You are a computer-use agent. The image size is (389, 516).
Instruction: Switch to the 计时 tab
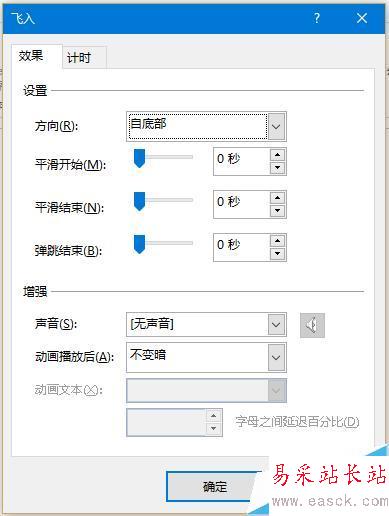[79, 58]
